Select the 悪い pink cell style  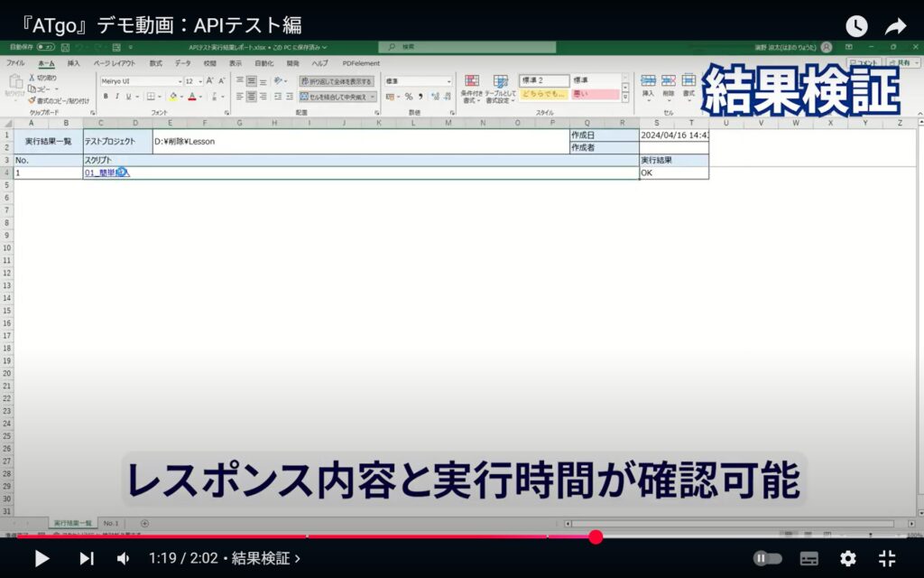coord(596,94)
